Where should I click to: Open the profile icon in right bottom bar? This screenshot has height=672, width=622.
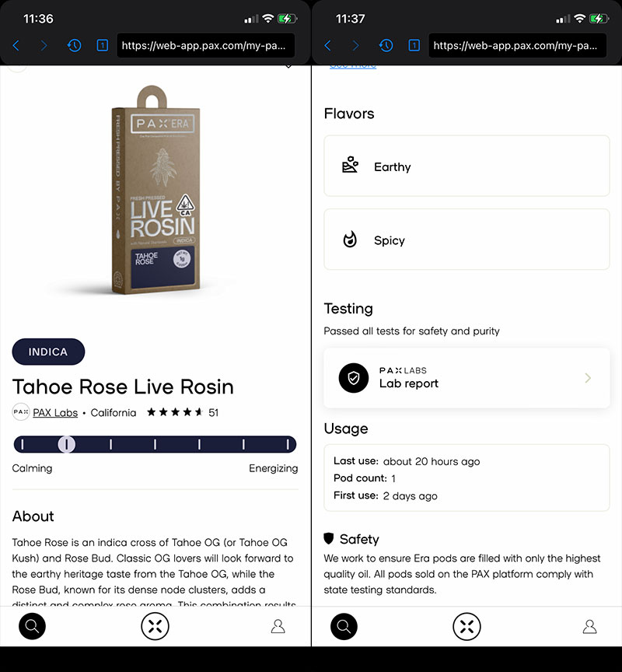(590, 626)
